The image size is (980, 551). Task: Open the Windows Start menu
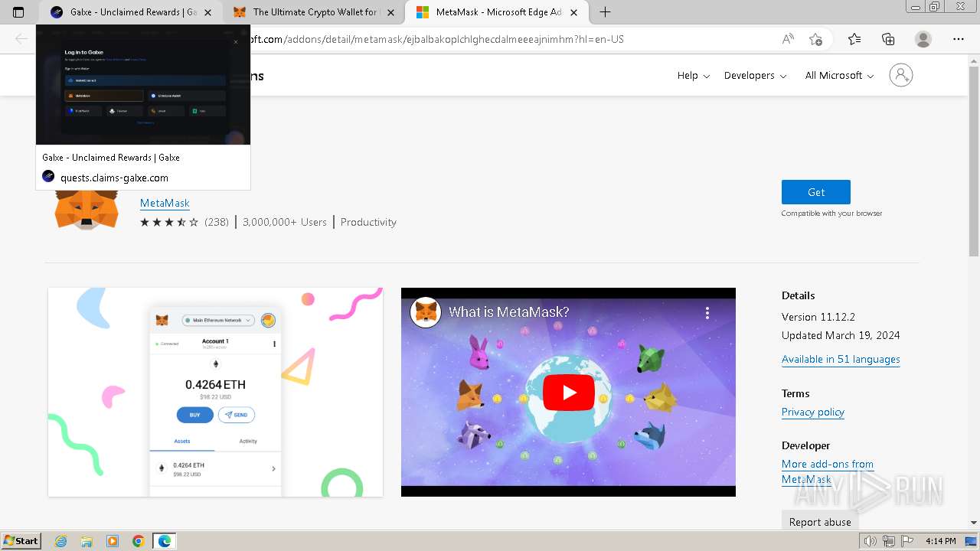tap(21, 540)
